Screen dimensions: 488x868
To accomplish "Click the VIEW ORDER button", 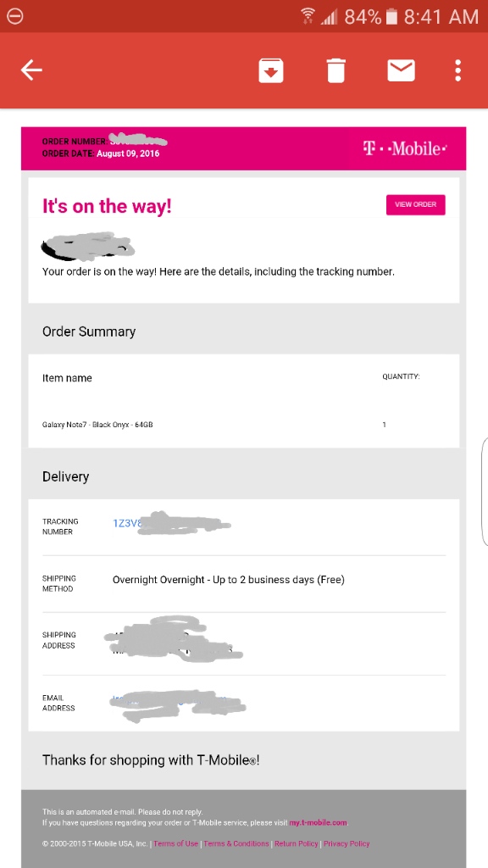I will (x=415, y=205).
